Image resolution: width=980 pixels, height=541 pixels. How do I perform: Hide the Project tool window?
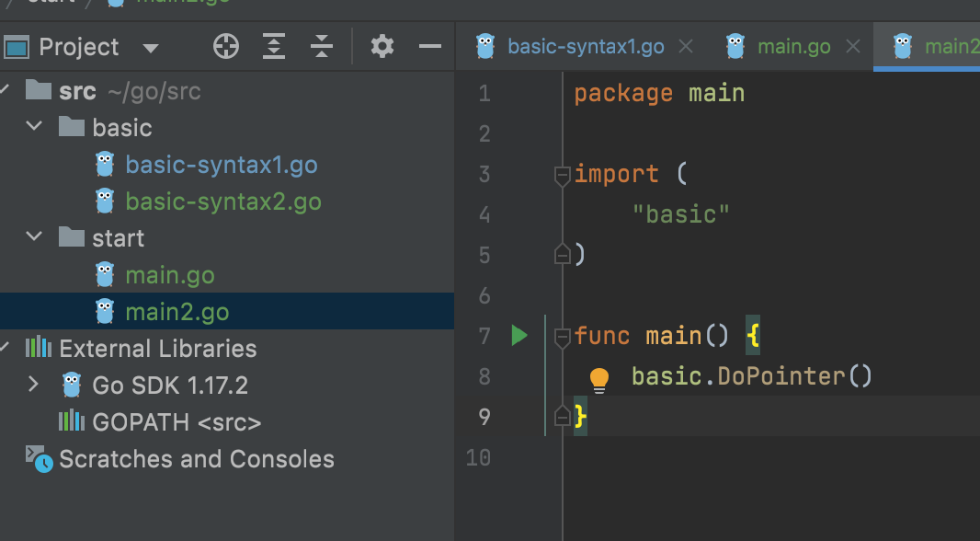tap(430, 46)
